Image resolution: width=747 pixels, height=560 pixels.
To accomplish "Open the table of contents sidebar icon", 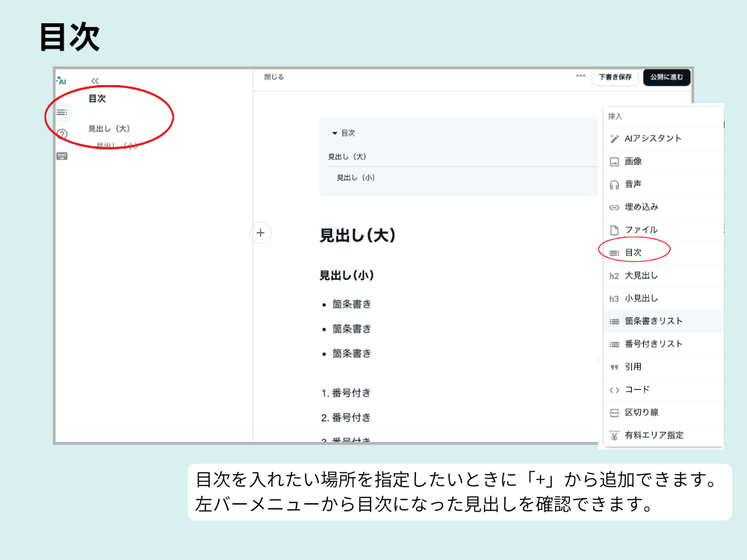I will [61, 113].
